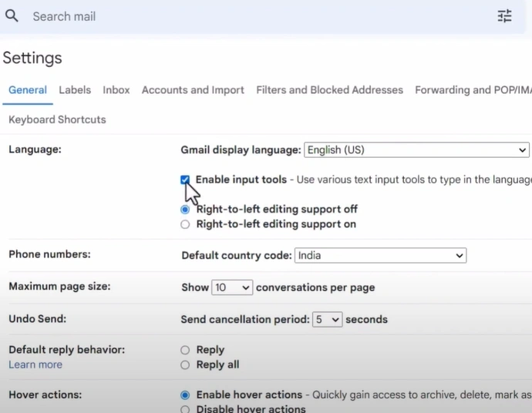The width and height of the screenshot is (532, 413).
Task: Open the Keyboard Shortcuts tab
Action: pyautogui.click(x=57, y=119)
